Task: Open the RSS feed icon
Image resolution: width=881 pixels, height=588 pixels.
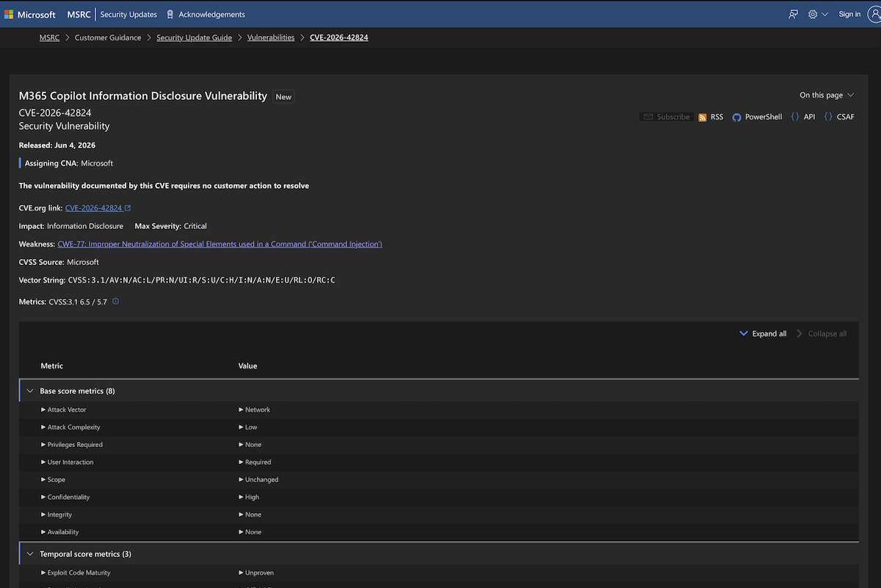Action: (x=703, y=117)
